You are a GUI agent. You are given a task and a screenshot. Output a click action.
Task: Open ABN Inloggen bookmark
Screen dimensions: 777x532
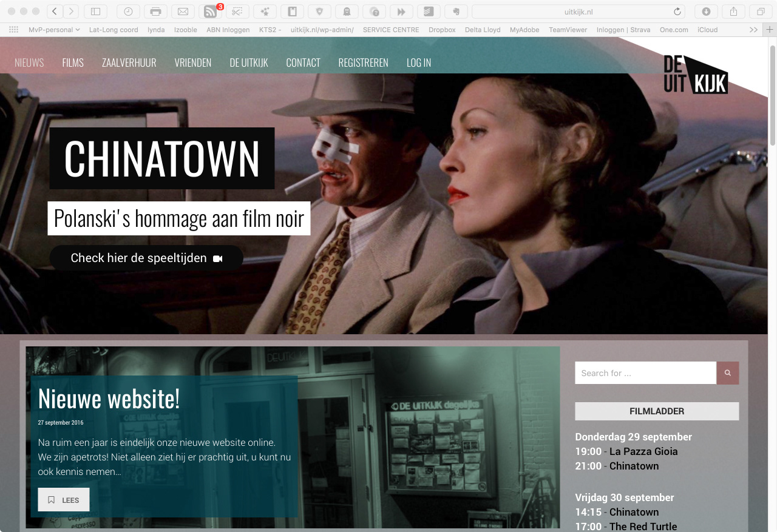(x=228, y=30)
